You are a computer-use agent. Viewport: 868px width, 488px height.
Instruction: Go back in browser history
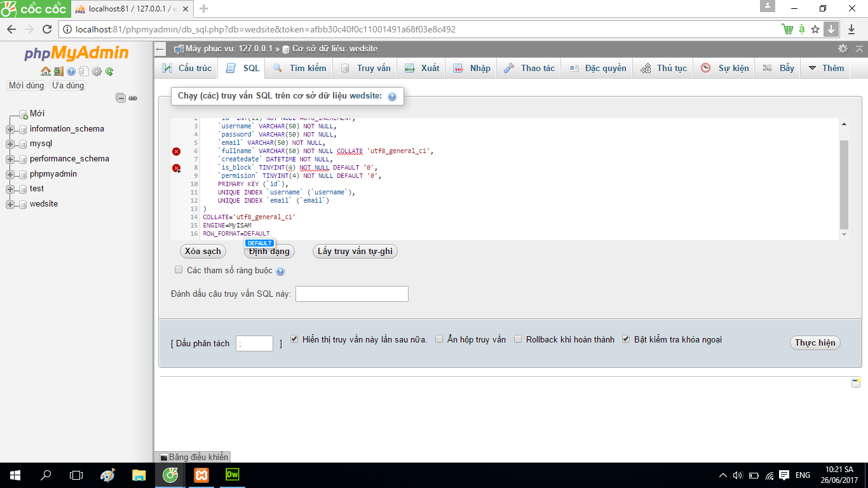point(11,29)
